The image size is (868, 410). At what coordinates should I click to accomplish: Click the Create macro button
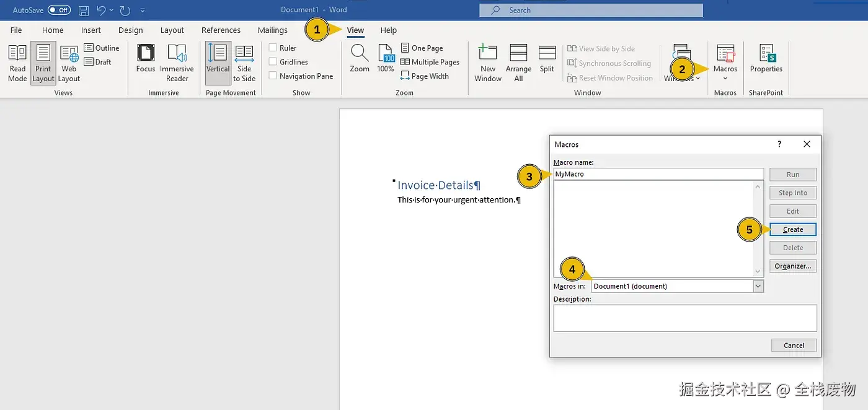coord(793,229)
